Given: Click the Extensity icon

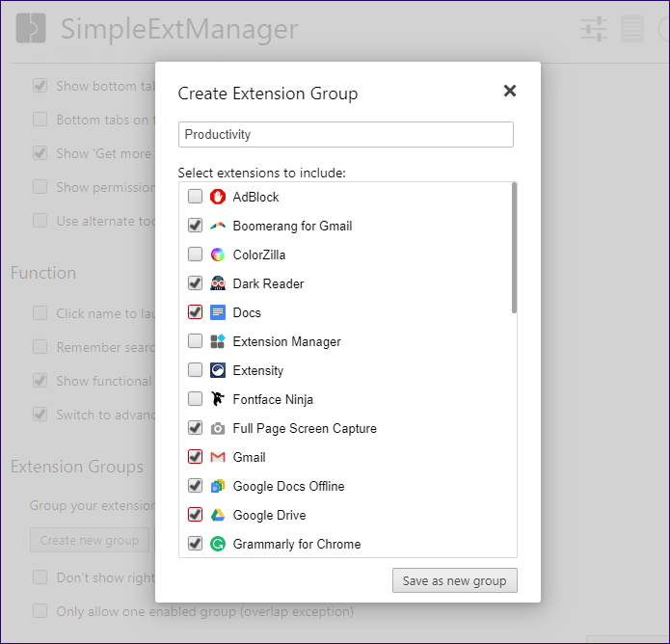Looking at the screenshot, I should point(218,370).
